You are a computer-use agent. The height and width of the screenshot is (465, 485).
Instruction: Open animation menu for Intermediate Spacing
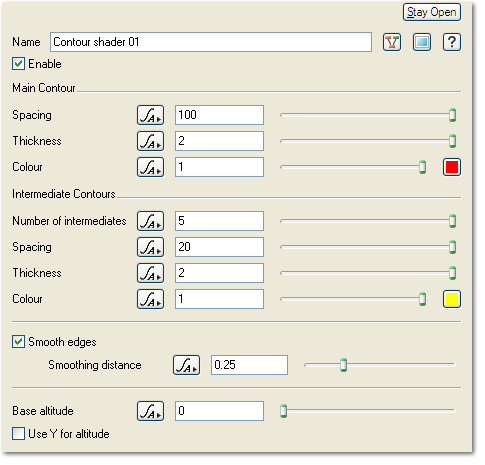point(150,247)
